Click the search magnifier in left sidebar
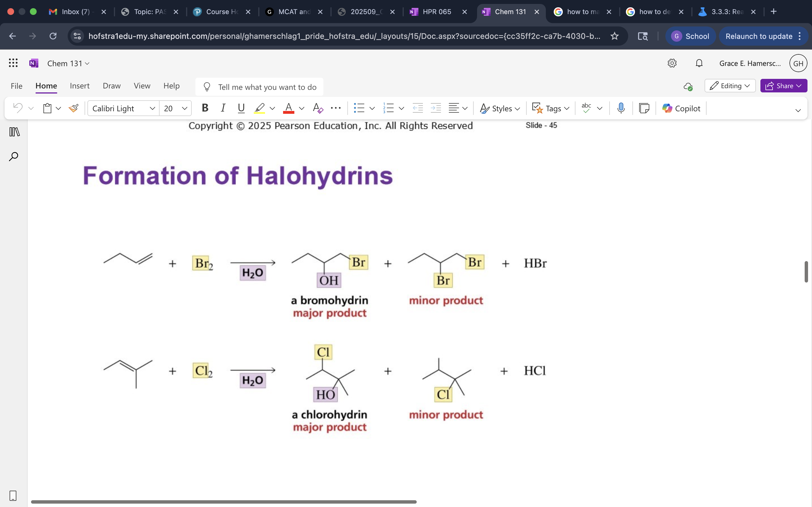812x507 pixels. coord(14,157)
